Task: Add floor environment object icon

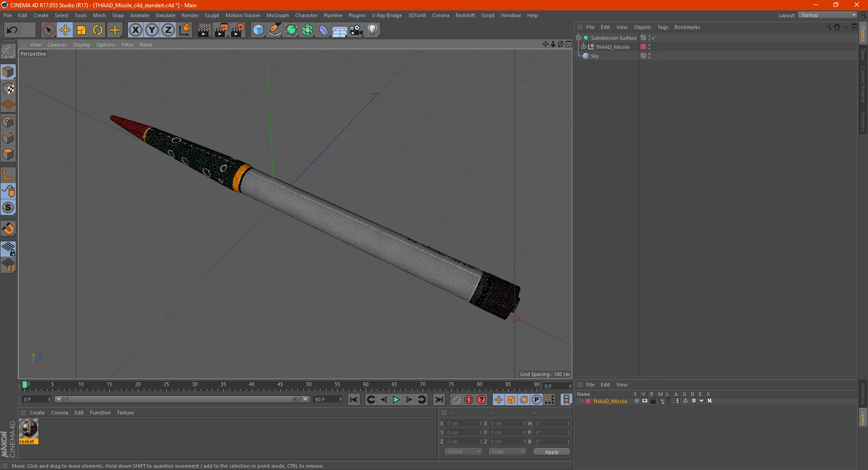Action: click(x=340, y=30)
